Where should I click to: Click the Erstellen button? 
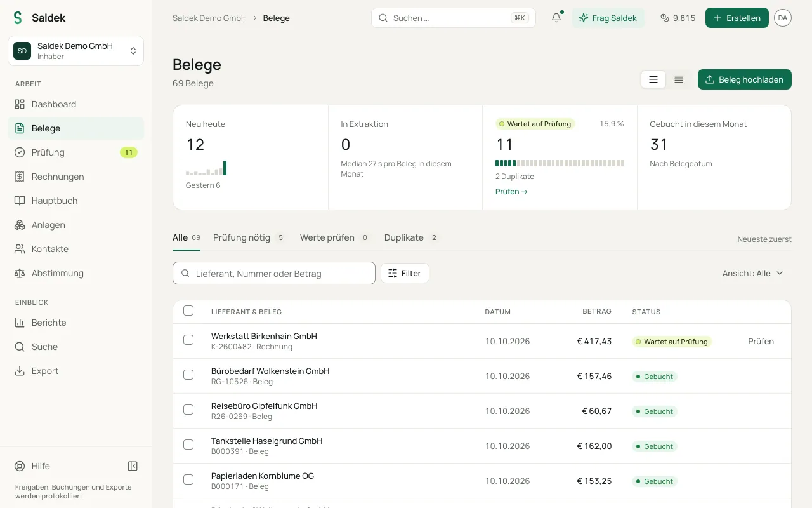point(737,18)
